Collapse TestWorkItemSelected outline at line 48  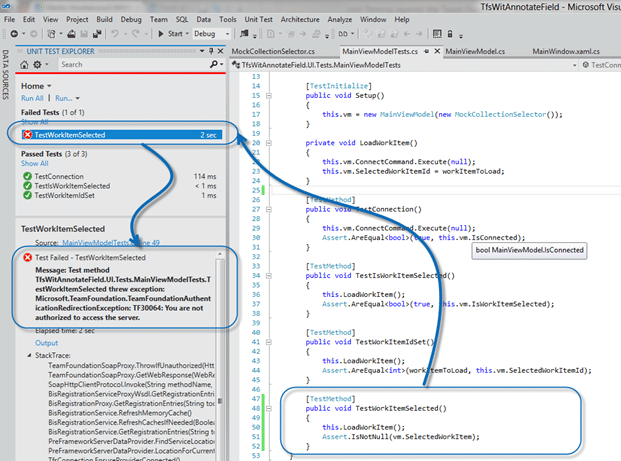[x=269, y=408]
